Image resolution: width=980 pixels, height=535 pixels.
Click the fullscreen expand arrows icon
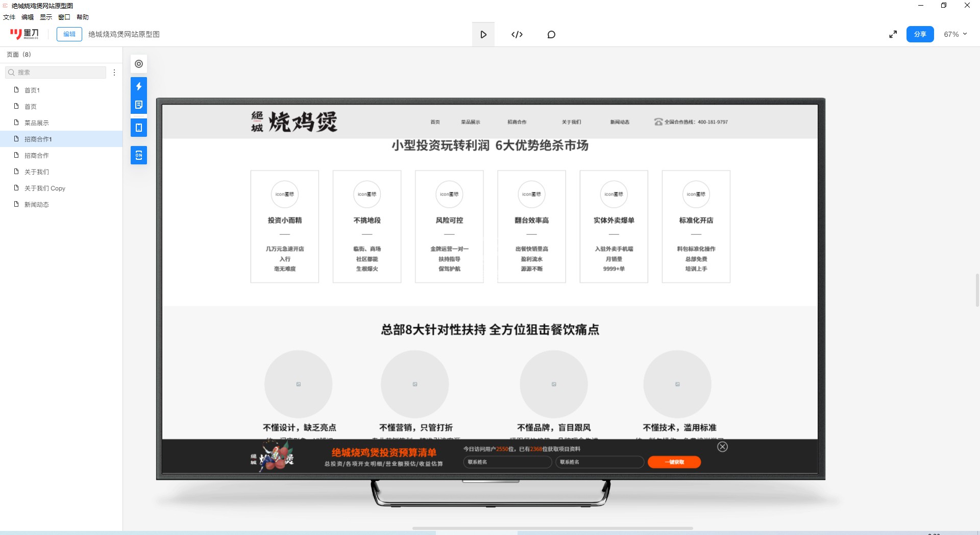tap(893, 34)
